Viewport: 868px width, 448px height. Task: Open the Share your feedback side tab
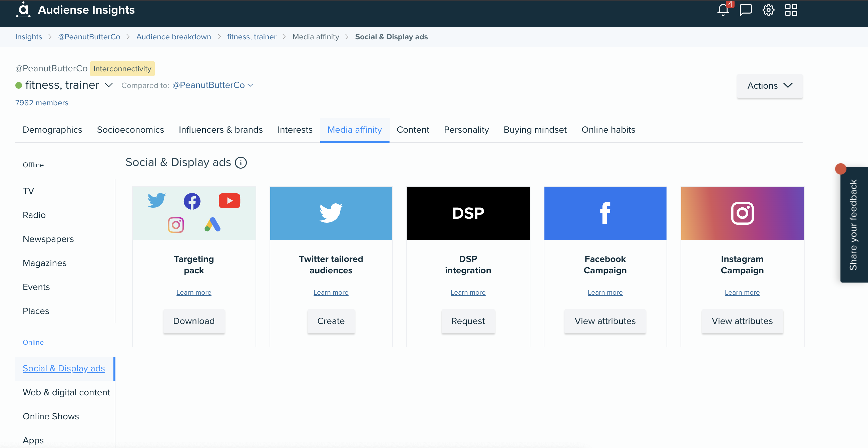(x=854, y=225)
